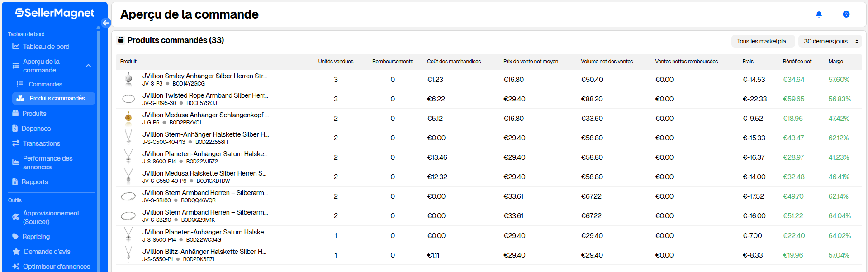The height and width of the screenshot is (272, 868).
Task: Open JVillion Medusa Anhänger Schlangenkopf product
Action: pos(205,115)
